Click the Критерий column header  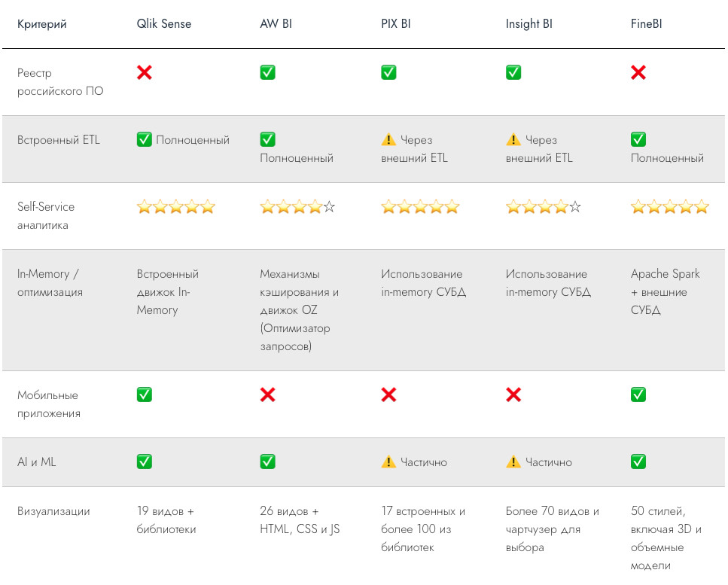tap(42, 23)
